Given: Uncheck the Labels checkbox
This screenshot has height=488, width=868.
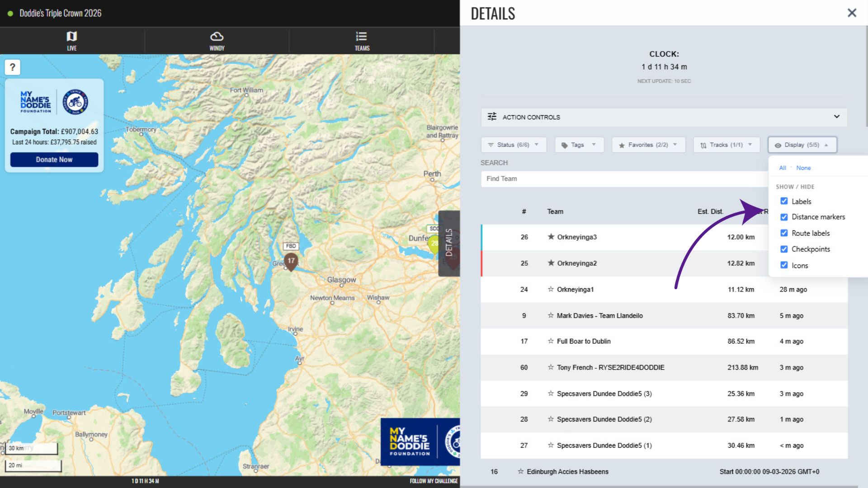Looking at the screenshot, I should pyautogui.click(x=784, y=201).
